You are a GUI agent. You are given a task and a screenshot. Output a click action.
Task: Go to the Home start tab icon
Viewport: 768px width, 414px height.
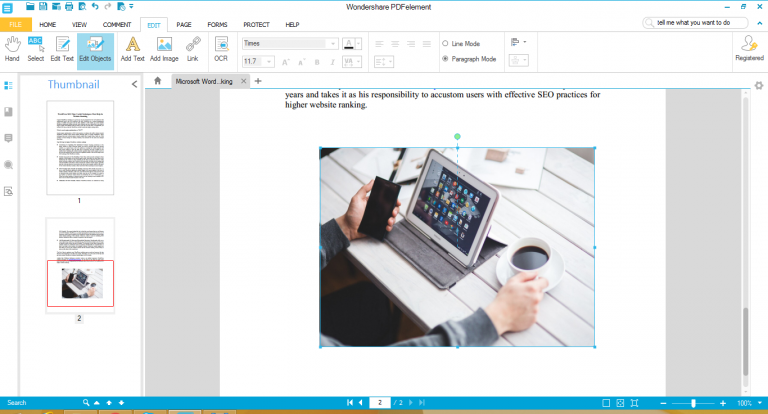(157, 81)
